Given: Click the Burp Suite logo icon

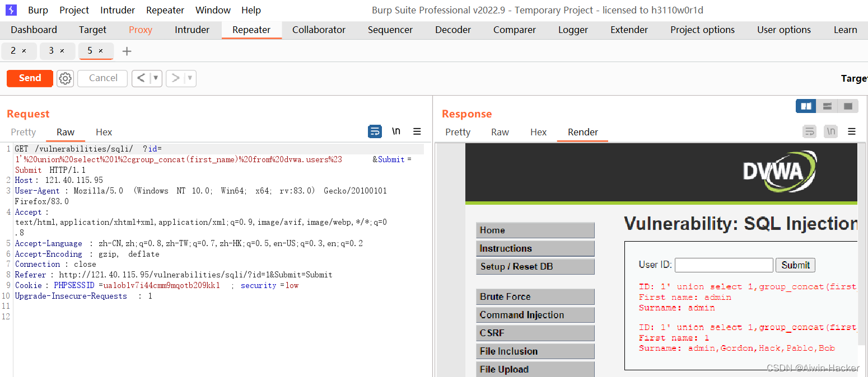Looking at the screenshot, I should click(11, 10).
